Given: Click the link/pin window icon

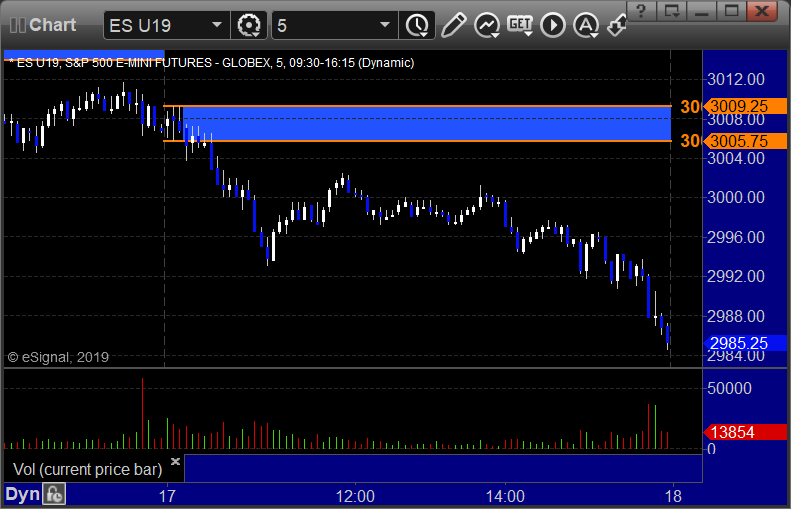Looking at the screenshot, I should tap(616, 25).
